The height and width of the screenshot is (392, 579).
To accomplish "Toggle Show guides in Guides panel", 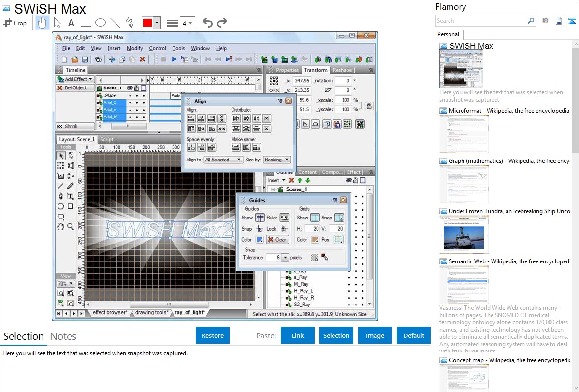I will point(260,218).
